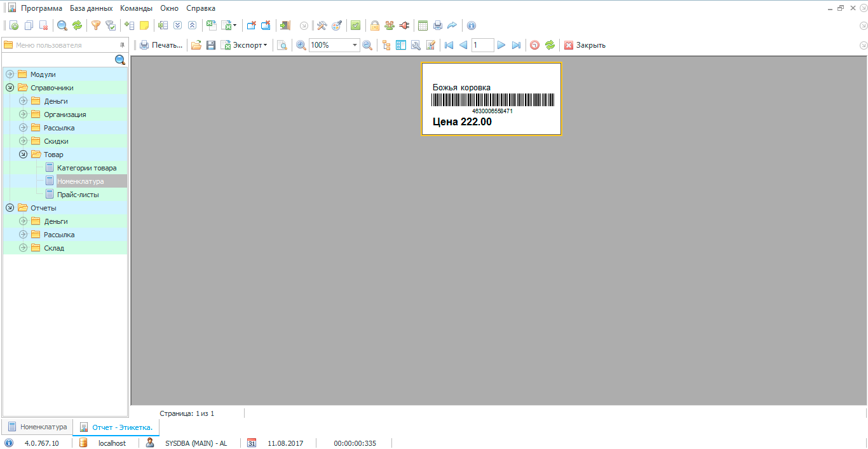Click the exit door icon
The height and width of the screenshot is (449, 868).
(x=285, y=25)
